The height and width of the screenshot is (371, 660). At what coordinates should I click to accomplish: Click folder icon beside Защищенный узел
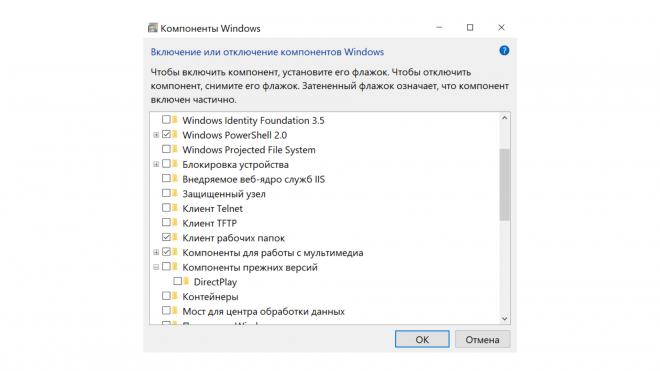coord(175,193)
